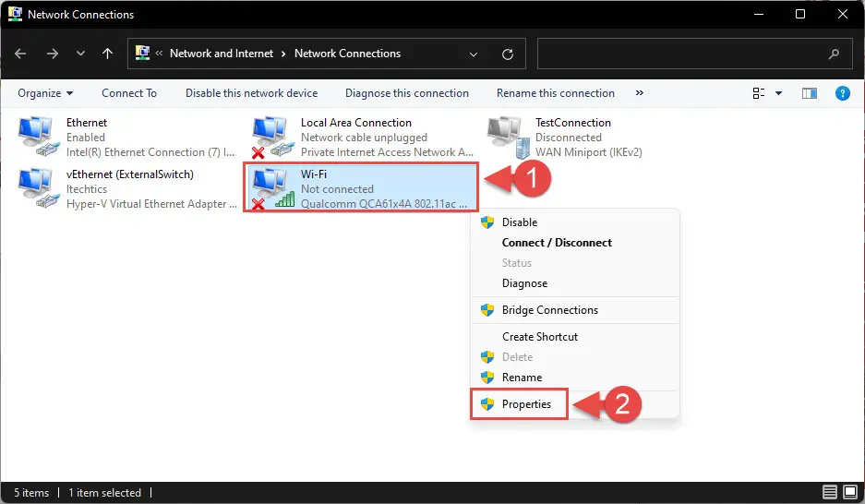Click the Wi-Fi connection name
Viewport: 865px width, 504px height.
coord(313,174)
